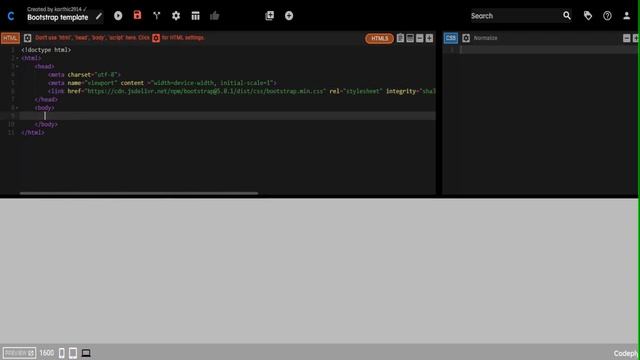This screenshot has width=640, height=360.
Task: Click the Codeply C logo
Action: [x=11, y=16]
